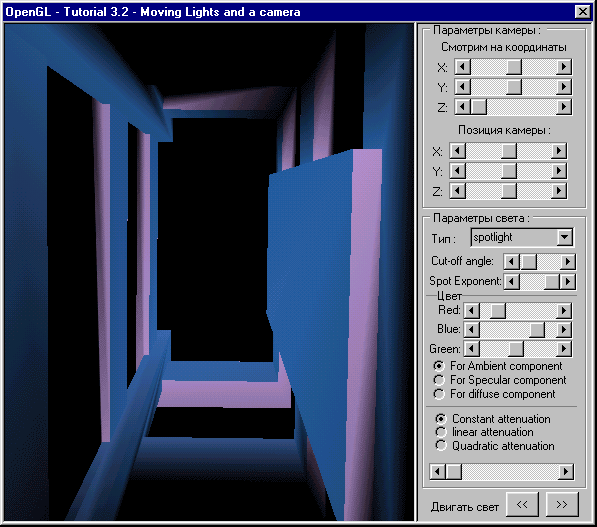This screenshot has height=527, width=597.
Task: Decrease Spot Exponent with left arrow
Action: [511, 282]
